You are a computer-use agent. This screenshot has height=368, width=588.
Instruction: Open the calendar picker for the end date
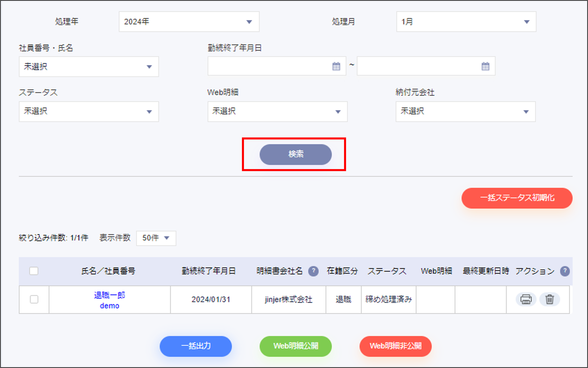pos(485,66)
